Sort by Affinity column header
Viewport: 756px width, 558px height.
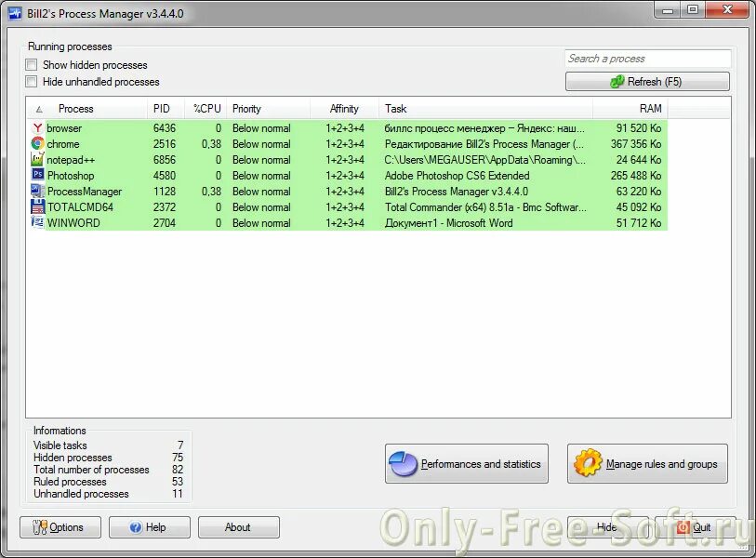pyautogui.click(x=344, y=109)
